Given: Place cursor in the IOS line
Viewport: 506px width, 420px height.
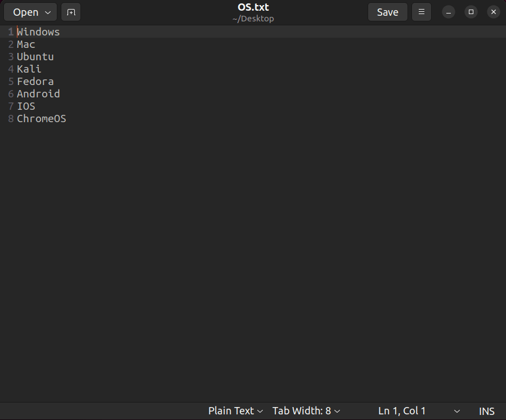Looking at the screenshot, I should point(26,106).
